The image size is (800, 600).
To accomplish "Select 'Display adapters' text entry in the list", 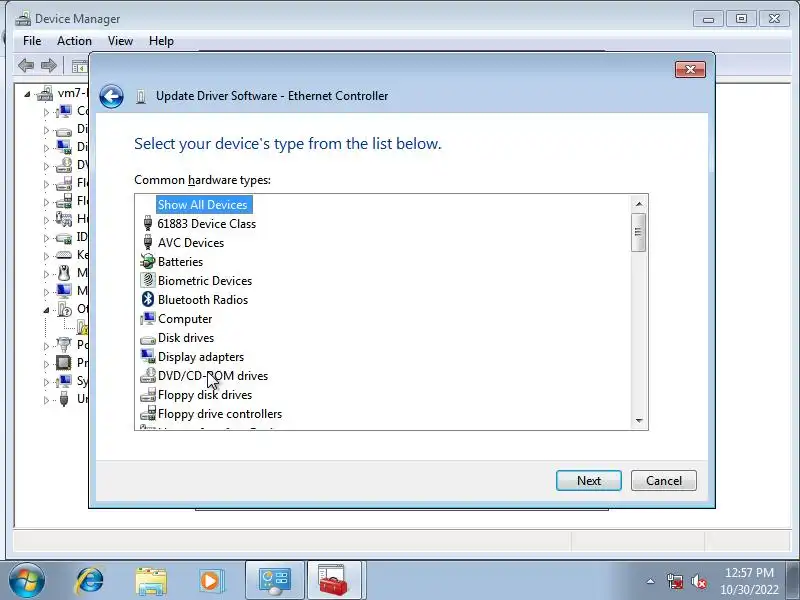I will tap(201, 357).
